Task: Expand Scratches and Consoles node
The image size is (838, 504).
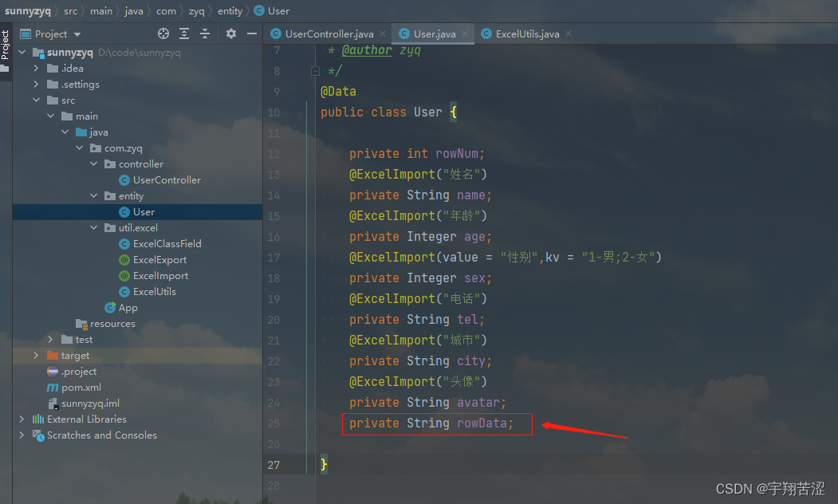Action: [22, 435]
